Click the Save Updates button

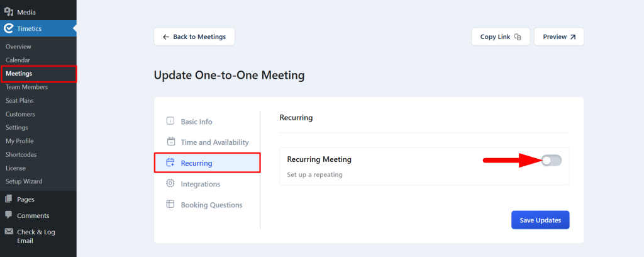tap(540, 220)
